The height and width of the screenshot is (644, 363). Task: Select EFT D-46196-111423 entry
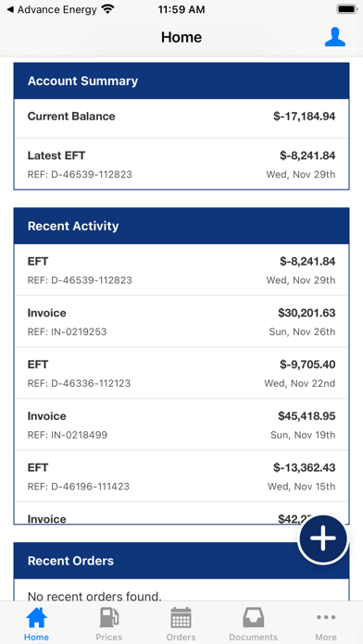point(181,476)
